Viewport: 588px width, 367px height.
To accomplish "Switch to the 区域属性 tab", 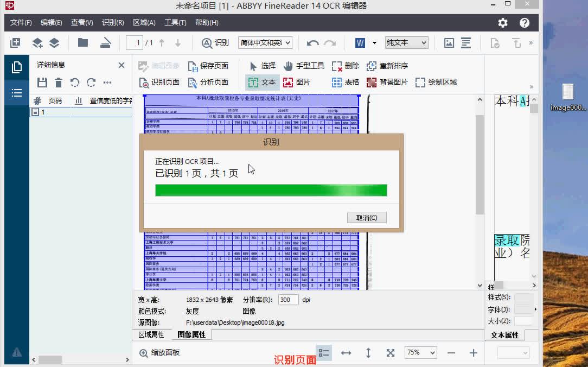I will (x=151, y=334).
